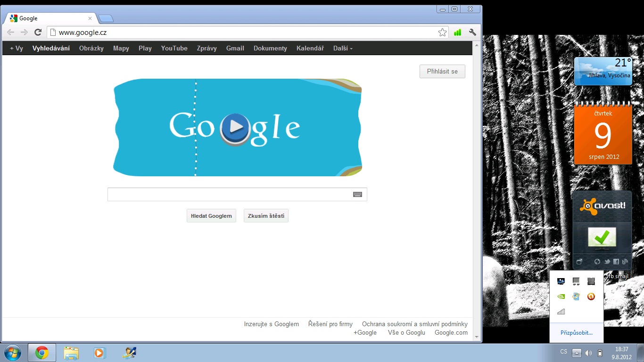Click the NVIDIA icon in the tray popup

[x=561, y=296]
